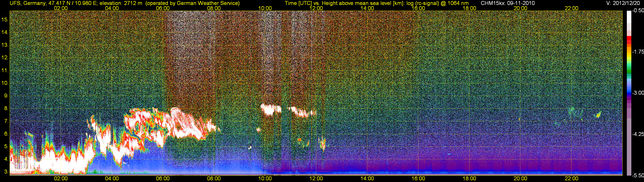This screenshot has width=644, height=182.
Task: Click the '5.' height axis label
Action: [6, 146]
